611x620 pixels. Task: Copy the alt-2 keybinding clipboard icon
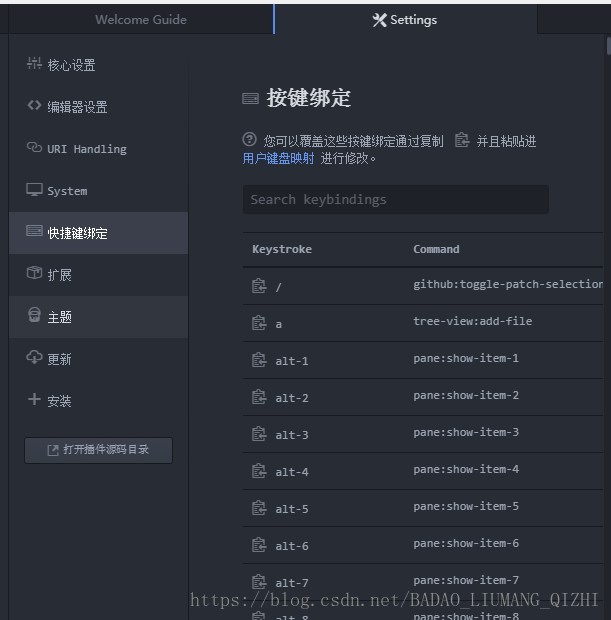point(259,397)
